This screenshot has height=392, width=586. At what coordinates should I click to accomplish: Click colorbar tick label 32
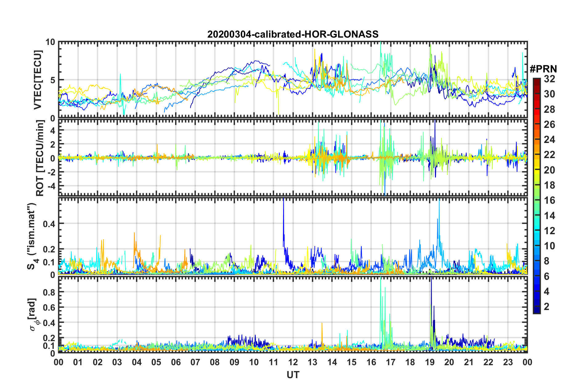click(549, 79)
